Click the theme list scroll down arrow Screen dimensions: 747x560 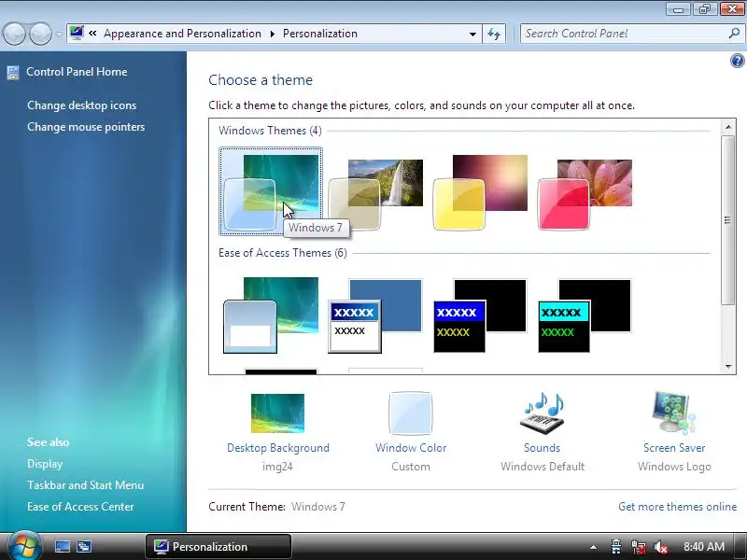728,366
